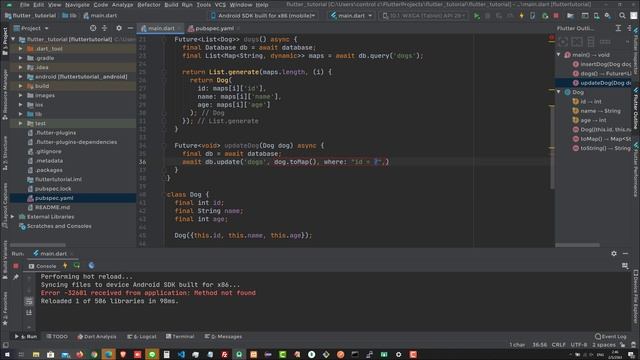Open the VCS menu
Screen dimensions: 640x360
tap(220, 4)
